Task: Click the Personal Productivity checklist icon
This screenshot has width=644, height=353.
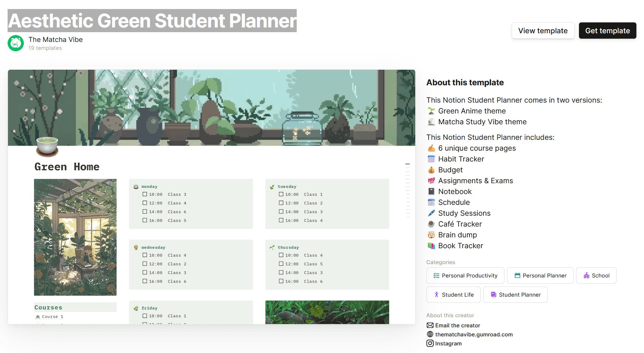Action: pos(436,276)
